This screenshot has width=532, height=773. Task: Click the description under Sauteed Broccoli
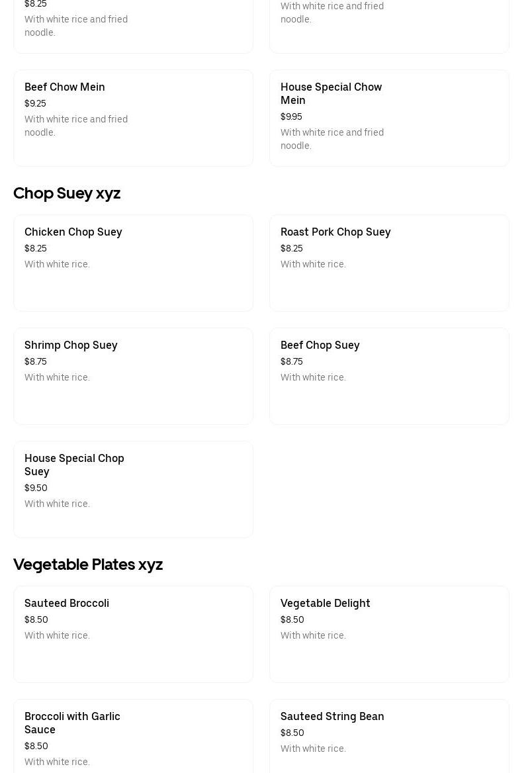pyautogui.click(x=57, y=636)
